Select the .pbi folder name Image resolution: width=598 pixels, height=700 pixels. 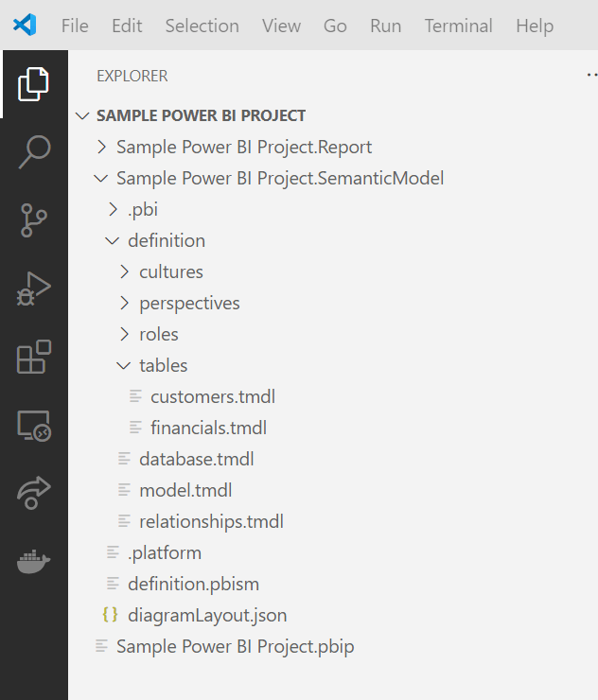143,209
